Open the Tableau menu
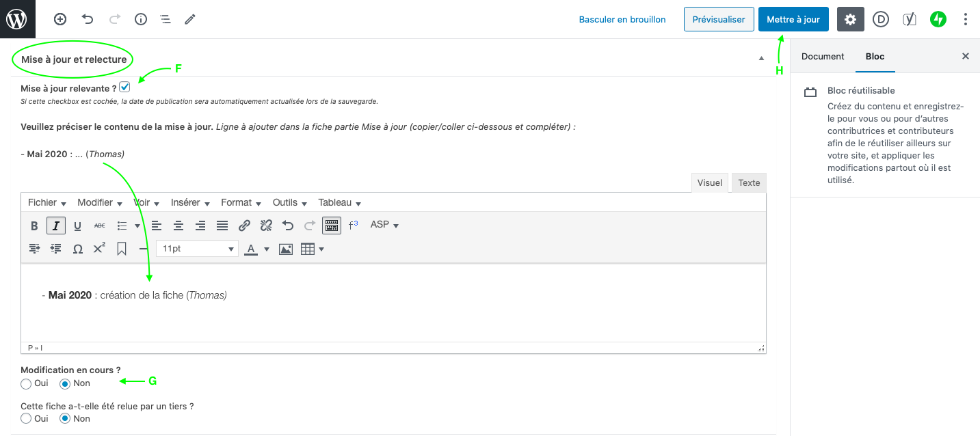 point(340,202)
